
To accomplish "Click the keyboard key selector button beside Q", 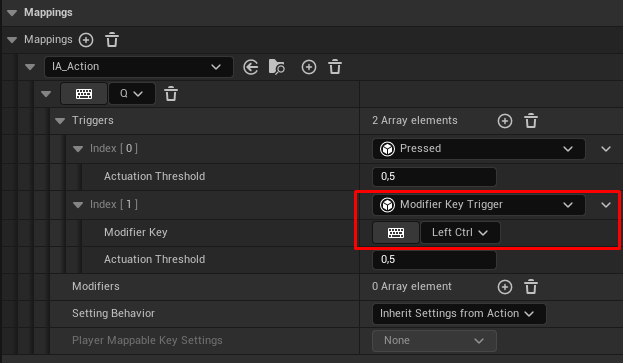I will click(x=84, y=94).
